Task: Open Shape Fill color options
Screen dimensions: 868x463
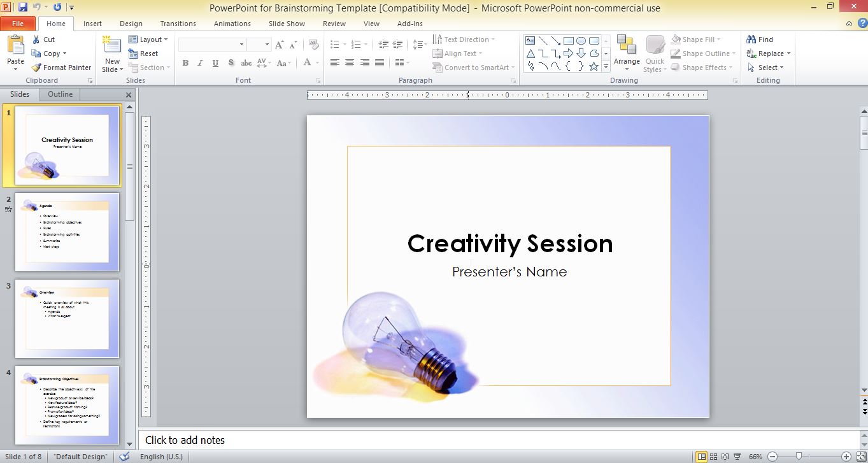Action: tap(696, 39)
